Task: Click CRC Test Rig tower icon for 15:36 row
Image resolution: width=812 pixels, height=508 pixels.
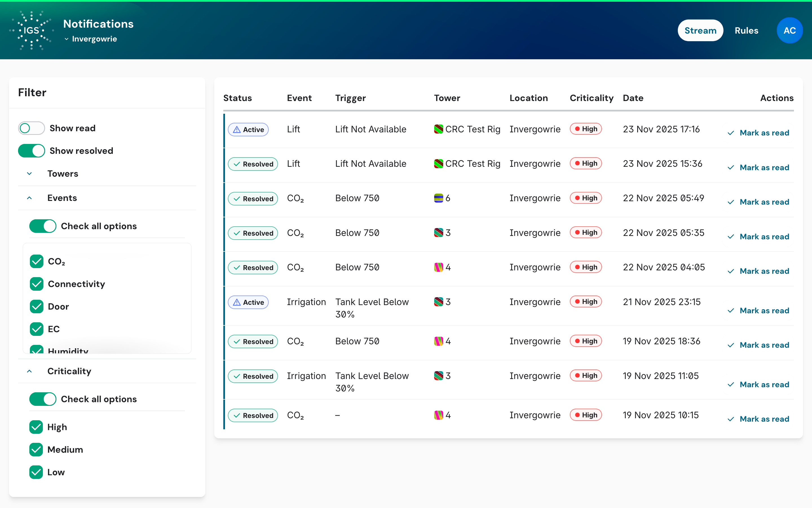Action: coord(438,164)
